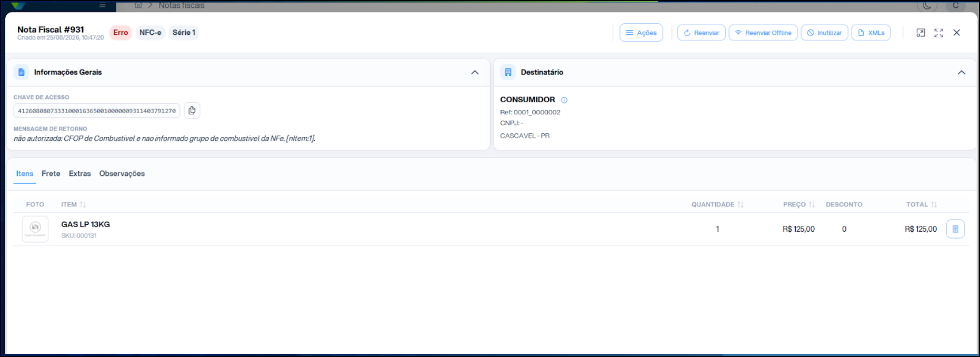Open the consumidor info icon

(564, 100)
